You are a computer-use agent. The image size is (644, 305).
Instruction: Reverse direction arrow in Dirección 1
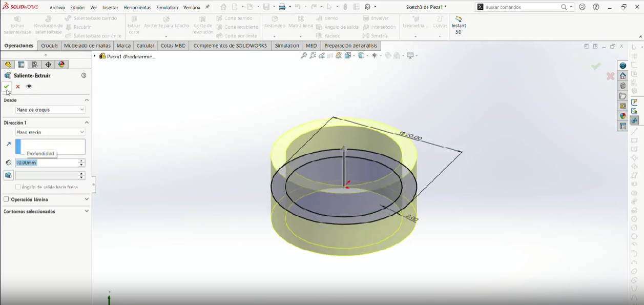tap(8, 145)
